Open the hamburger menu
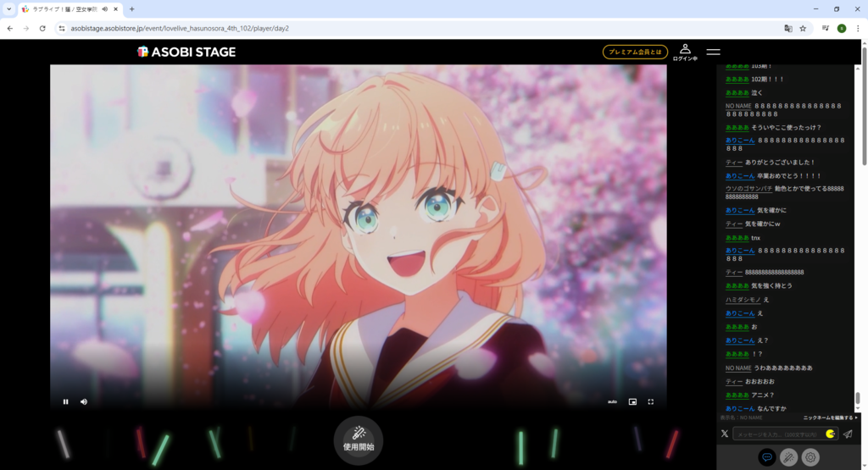This screenshot has width=868, height=470. click(713, 52)
